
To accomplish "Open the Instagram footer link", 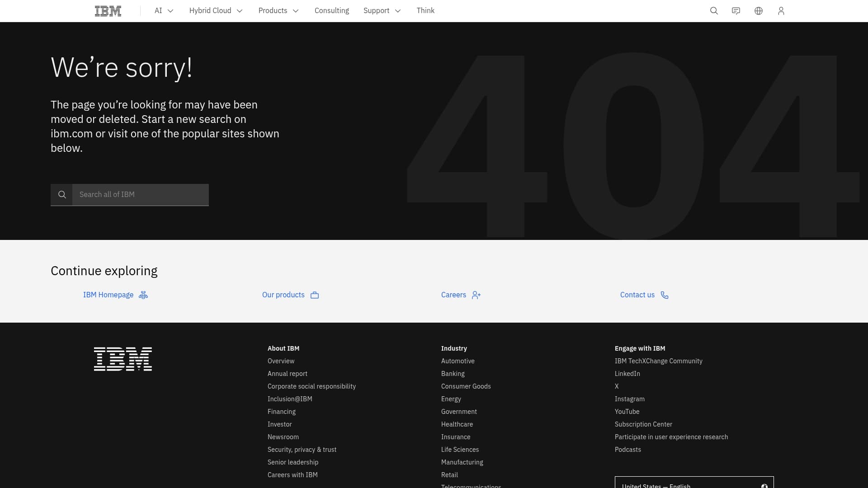I will (x=630, y=399).
